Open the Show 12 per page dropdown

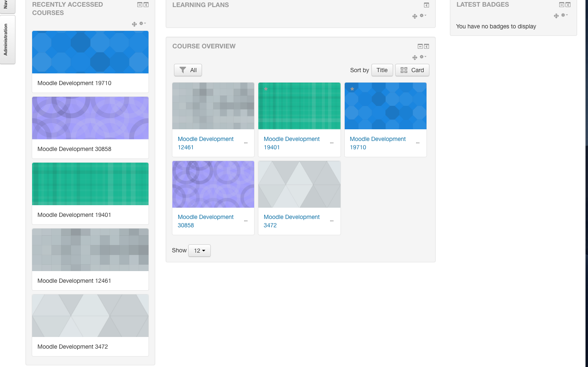coord(199,251)
